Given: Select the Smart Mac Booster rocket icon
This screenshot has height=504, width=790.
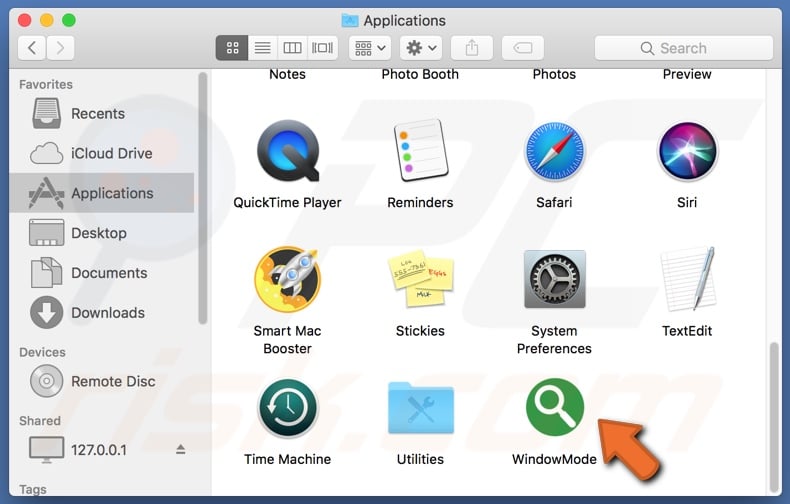Looking at the screenshot, I should [x=288, y=279].
